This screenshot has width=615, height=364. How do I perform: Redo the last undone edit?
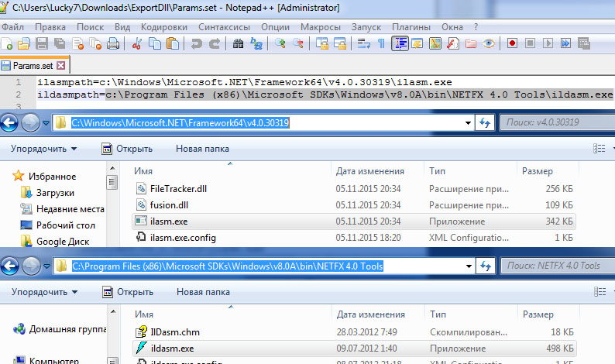coord(214,43)
